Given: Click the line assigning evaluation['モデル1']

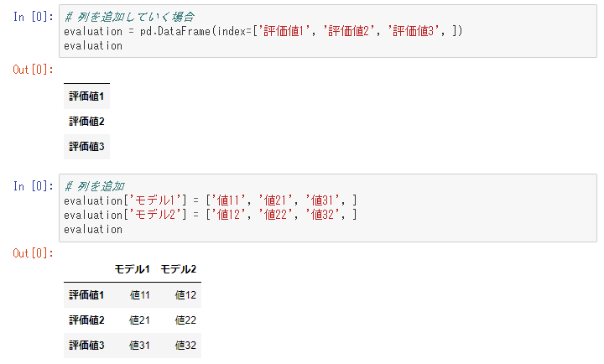Looking at the screenshot, I should (x=211, y=200).
